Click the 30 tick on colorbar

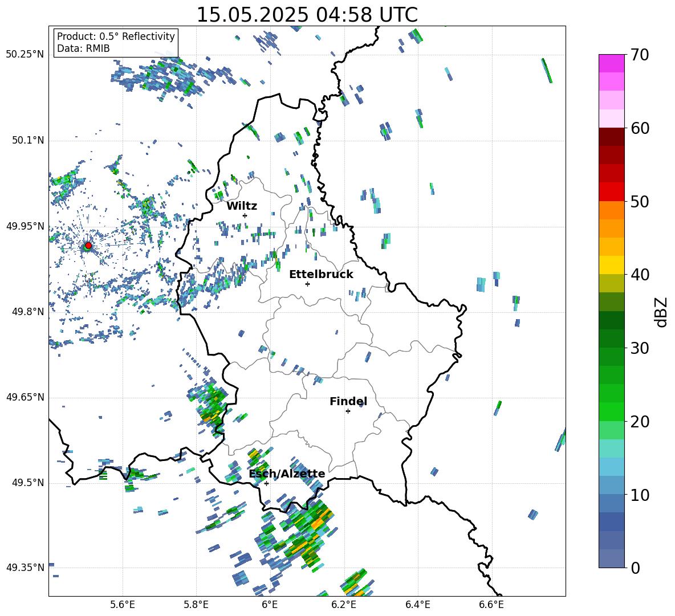coord(640,348)
